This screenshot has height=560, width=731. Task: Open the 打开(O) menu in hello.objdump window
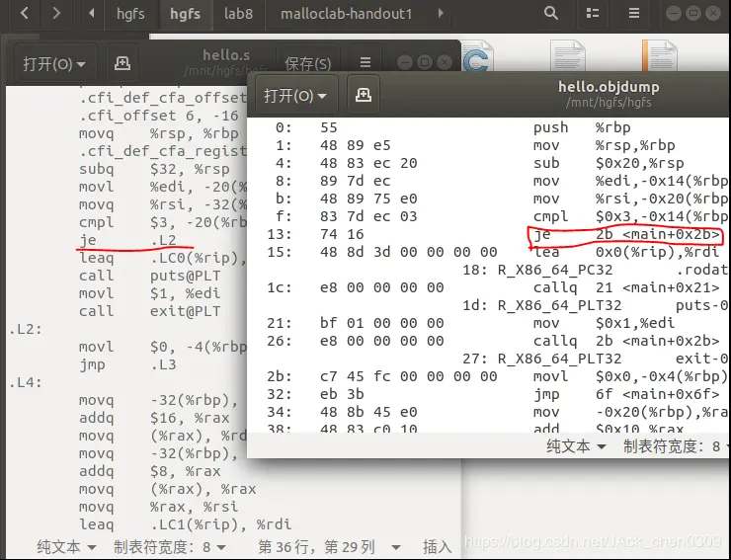pos(296,96)
